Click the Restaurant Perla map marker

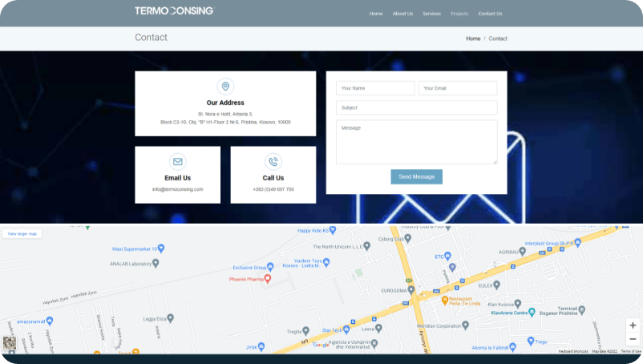(x=444, y=301)
